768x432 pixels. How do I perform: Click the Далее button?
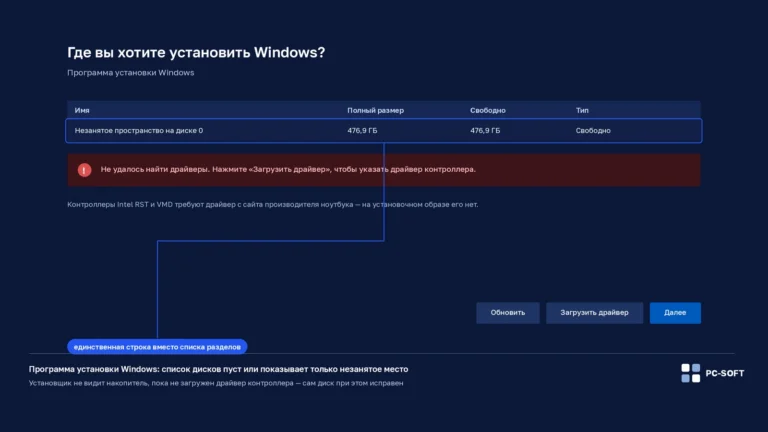675,312
